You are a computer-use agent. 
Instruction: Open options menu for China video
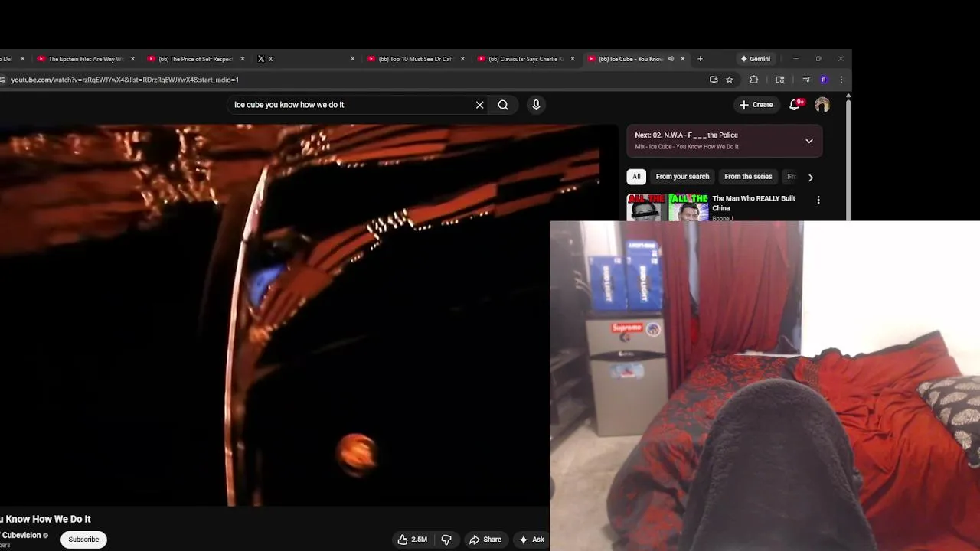click(818, 200)
